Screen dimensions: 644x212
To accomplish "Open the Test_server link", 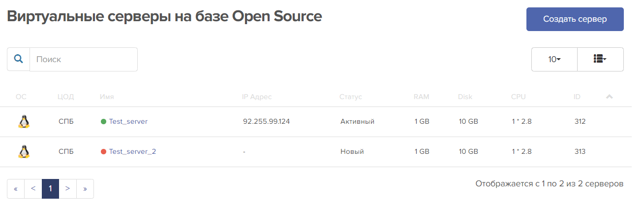I will (128, 121).
